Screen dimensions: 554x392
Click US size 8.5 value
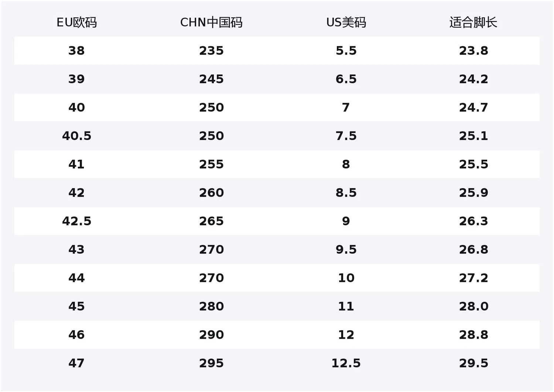click(346, 193)
